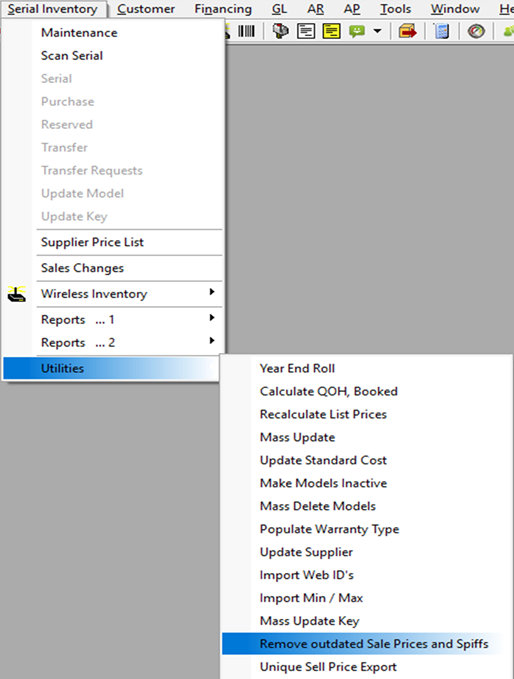Open the green chat smiley icon
Image resolution: width=514 pixels, height=679 pixels.
[x=357, y=31]
